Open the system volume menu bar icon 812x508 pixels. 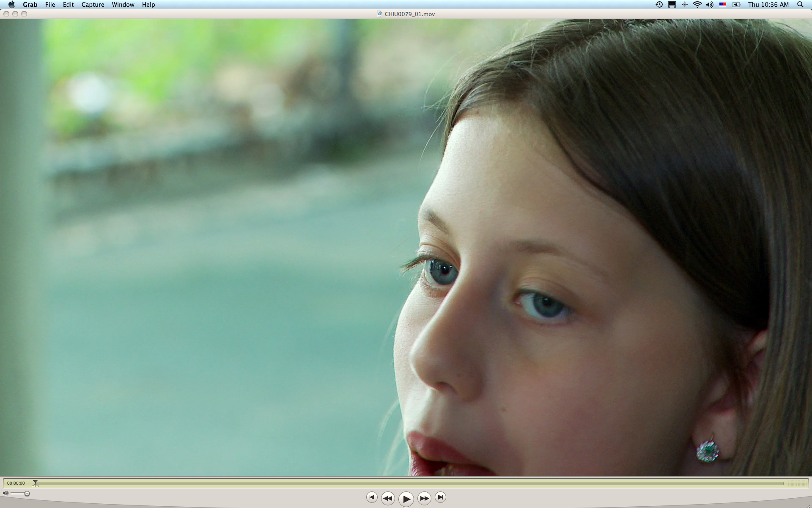pyautogui.click(x=710, y=5)
